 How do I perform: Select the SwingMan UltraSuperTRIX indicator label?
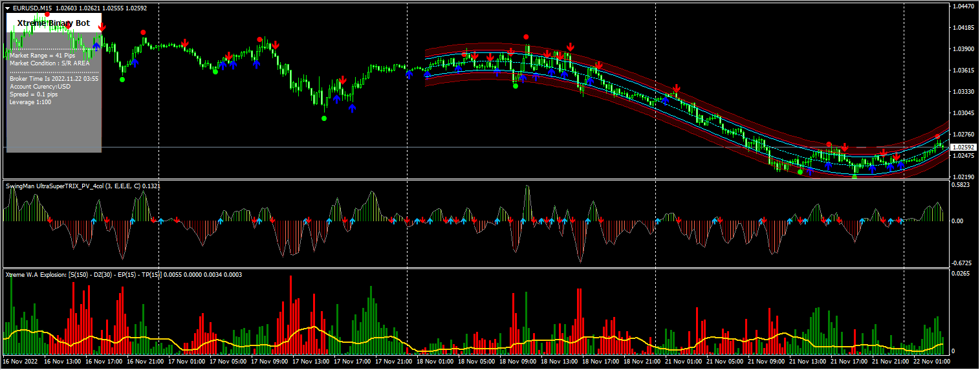coord(83,186)
